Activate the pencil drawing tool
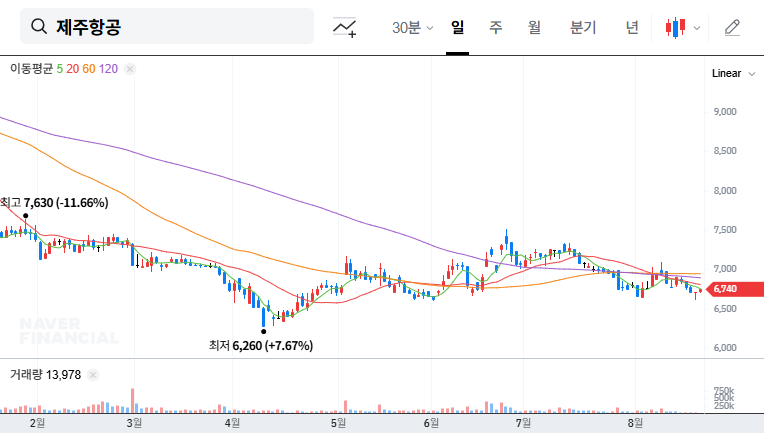This screenshot has width=764, height=433. pyautogui.click(x=732, y=28)
